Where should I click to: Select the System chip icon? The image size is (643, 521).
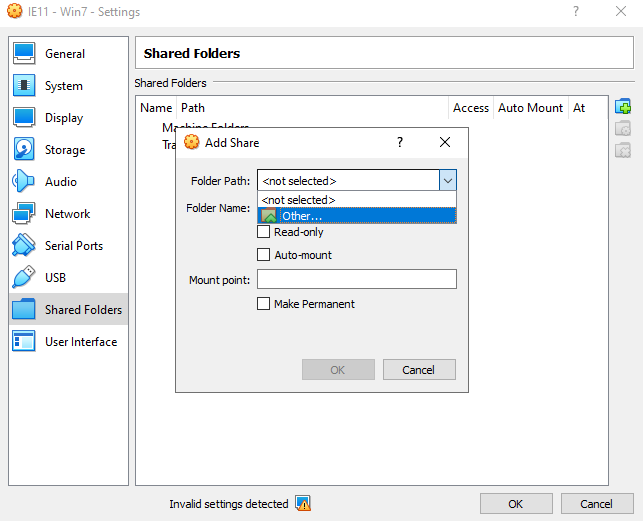click(x=24, y=85)
